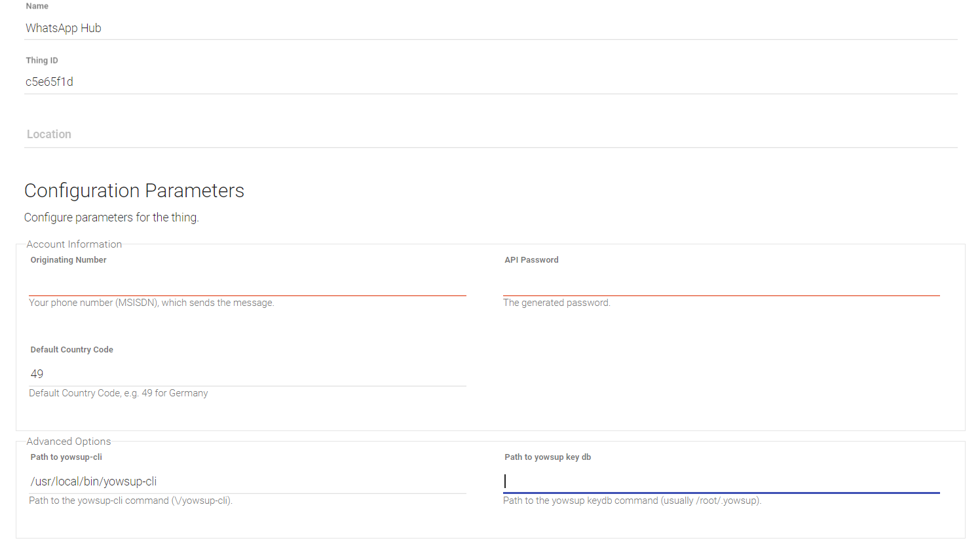
Task: Focus the Location input field
Action: (491, 134)
